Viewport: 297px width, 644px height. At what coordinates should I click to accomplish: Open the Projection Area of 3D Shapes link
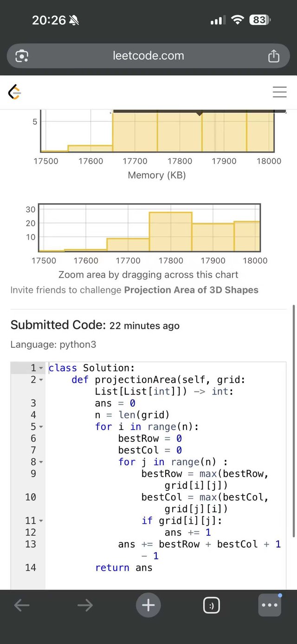(x=191, y=290)
